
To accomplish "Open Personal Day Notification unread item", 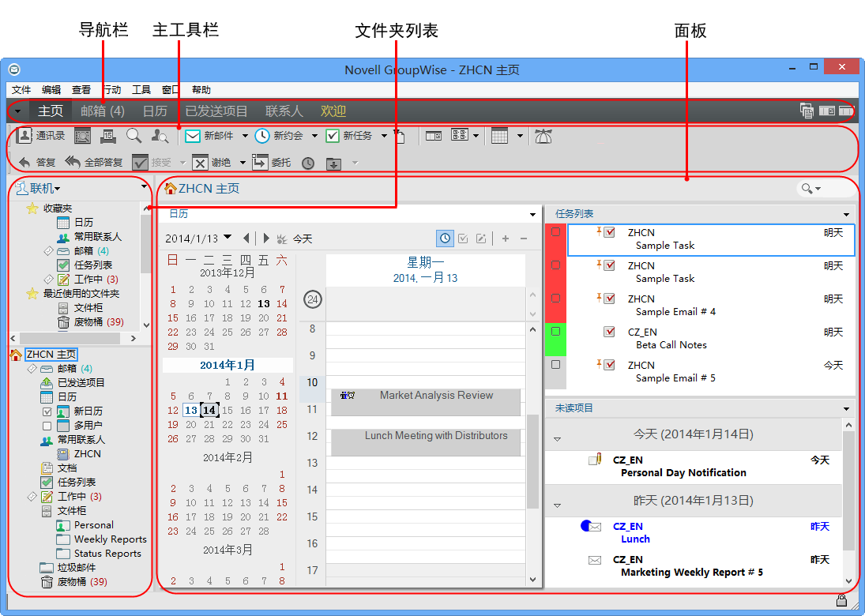I will (x=683, y=473).
